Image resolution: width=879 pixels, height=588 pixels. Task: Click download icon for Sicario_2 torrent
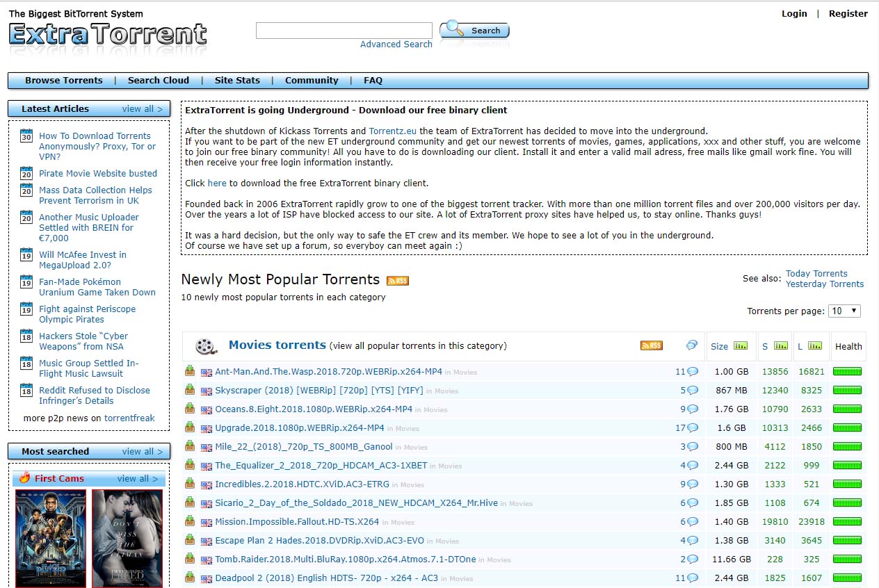click(x=190, y=503)
